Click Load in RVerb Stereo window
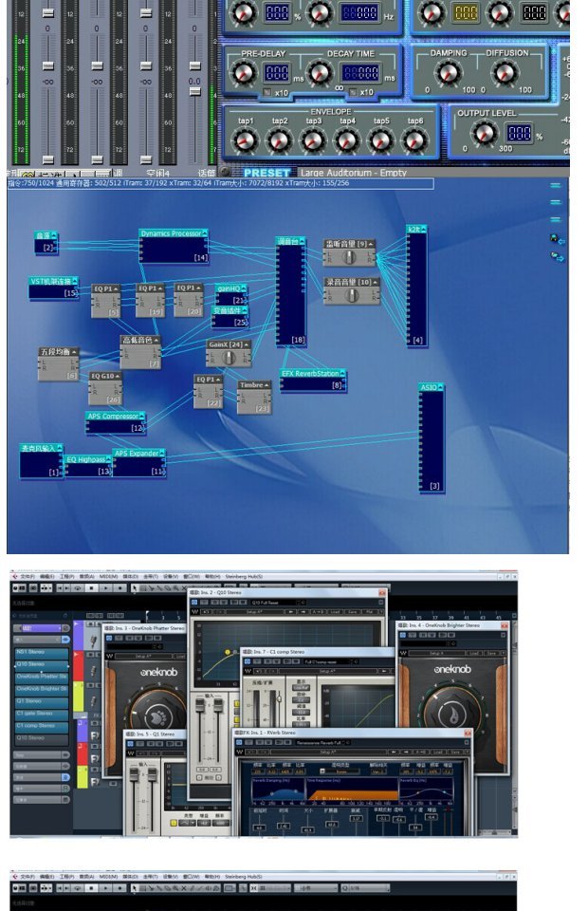 [438, 753]
